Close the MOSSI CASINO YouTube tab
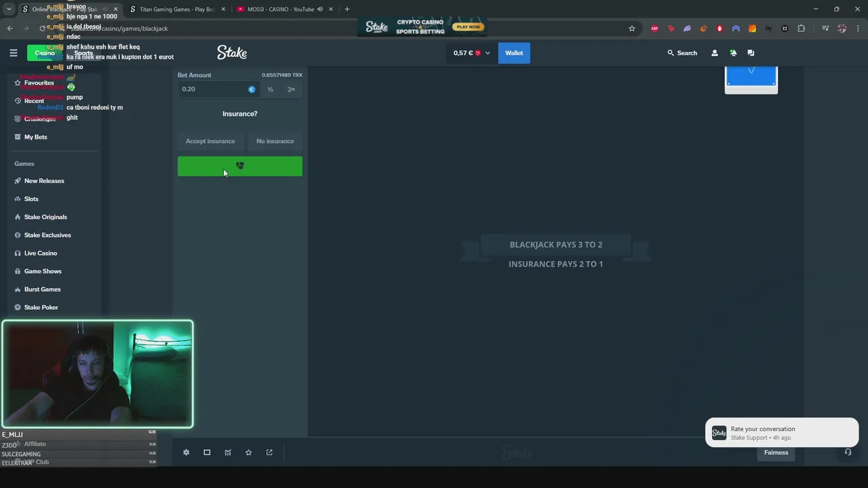This screenshot has width=868, height=488. tap(330, 9)
